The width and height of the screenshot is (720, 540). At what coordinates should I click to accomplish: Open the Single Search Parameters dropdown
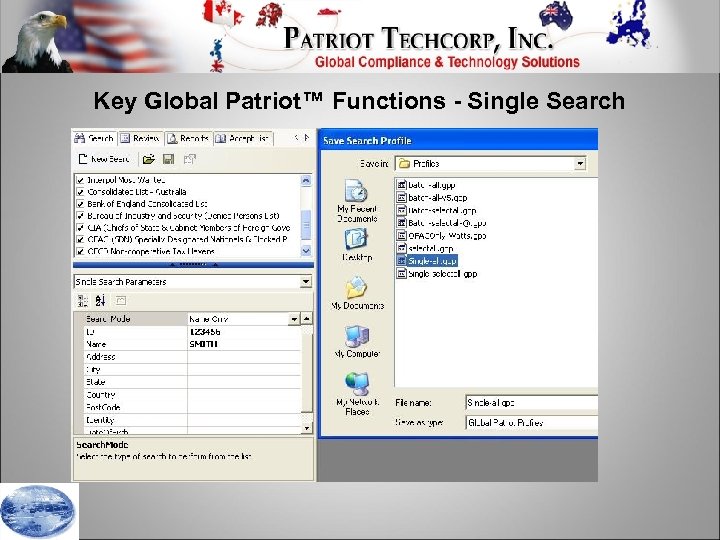click(x=306, y=281)
